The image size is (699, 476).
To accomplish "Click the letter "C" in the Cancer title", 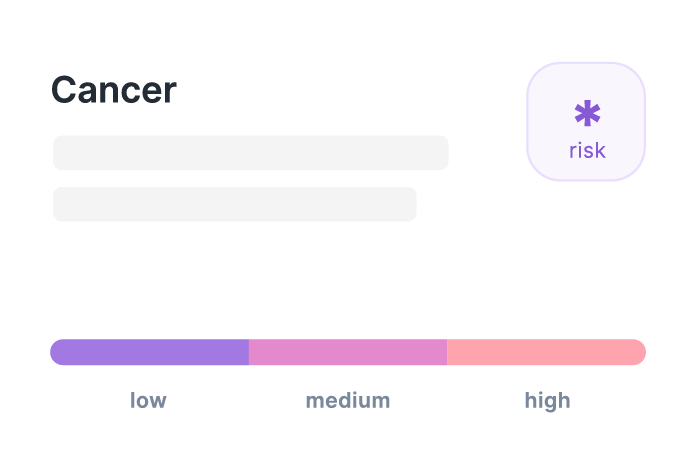I will click(64, 90).
